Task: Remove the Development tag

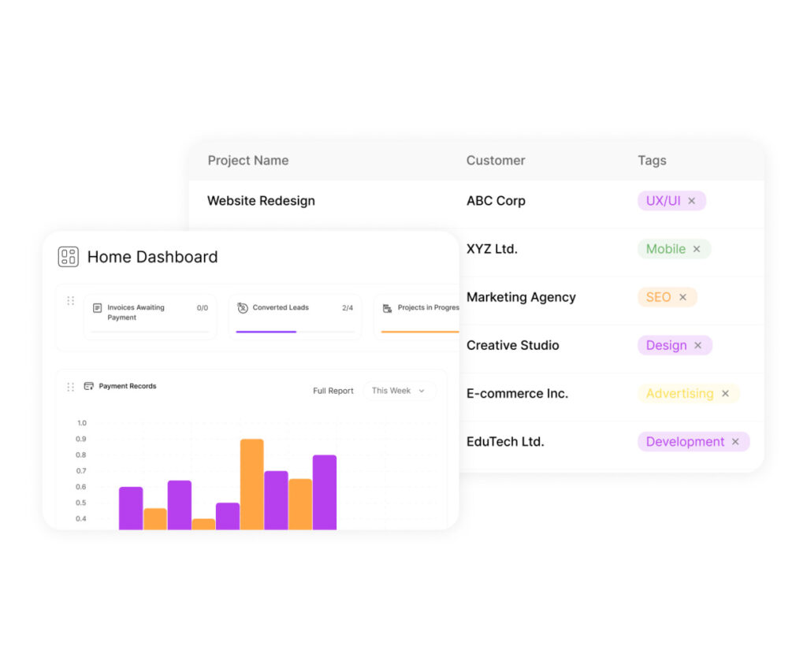Action: [735, 442]
